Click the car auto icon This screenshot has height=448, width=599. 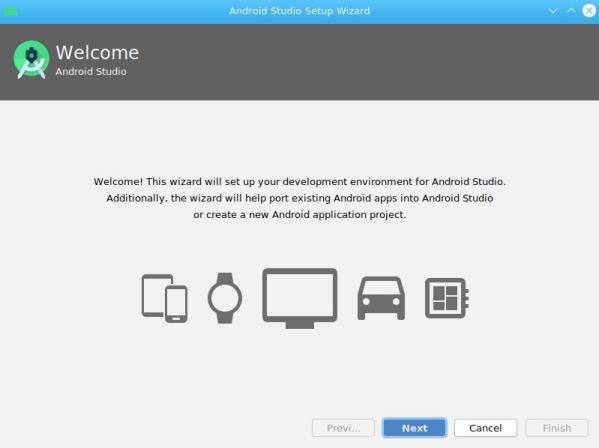coord(381,298)
